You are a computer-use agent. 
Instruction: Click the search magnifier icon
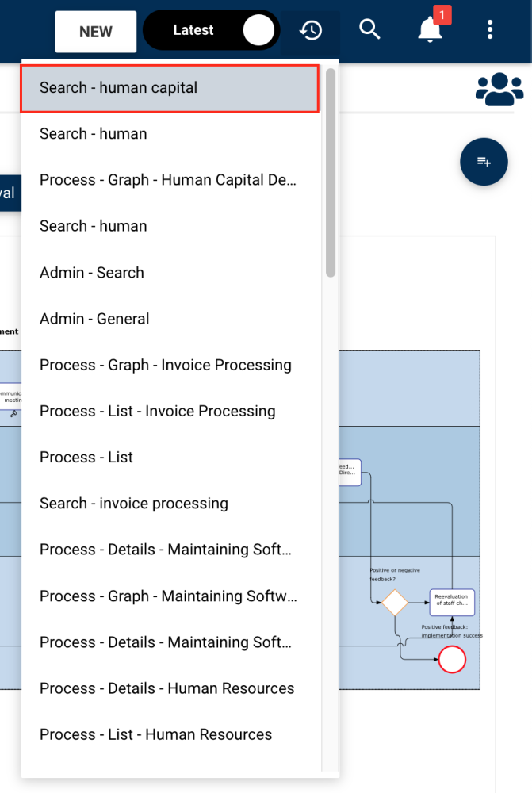[x=370, y=30]
